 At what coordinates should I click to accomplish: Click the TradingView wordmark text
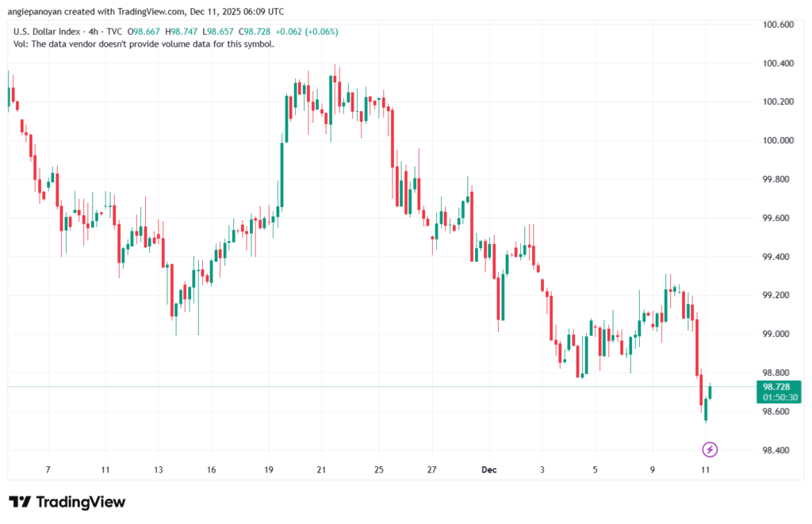pyautogui.click(x=79, y=502)
